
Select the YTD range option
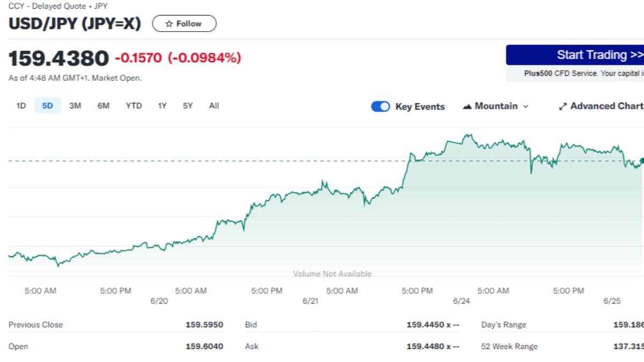coord(134,106)
